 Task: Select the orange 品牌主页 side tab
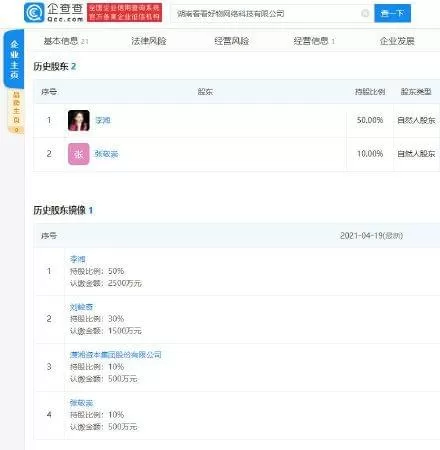click(16, 112)
